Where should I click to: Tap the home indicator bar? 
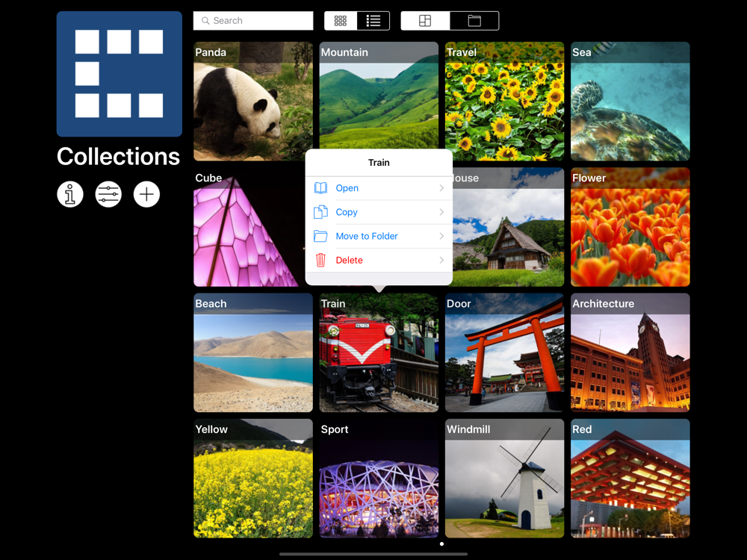(x=373, y=554)
